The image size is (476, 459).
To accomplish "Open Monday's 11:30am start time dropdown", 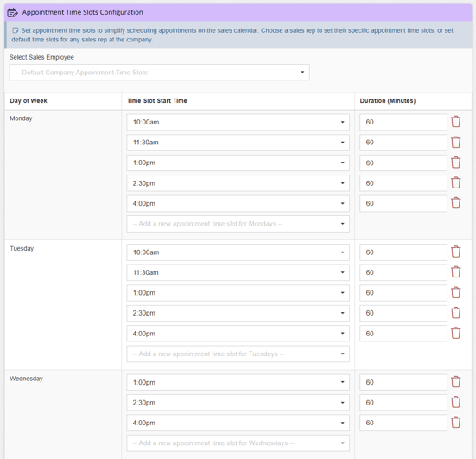I will [x=238, y=143].
